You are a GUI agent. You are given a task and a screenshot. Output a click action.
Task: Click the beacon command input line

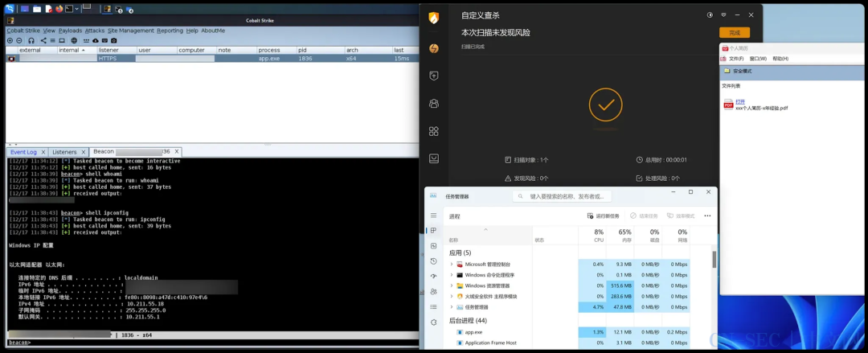coord(212,343)
